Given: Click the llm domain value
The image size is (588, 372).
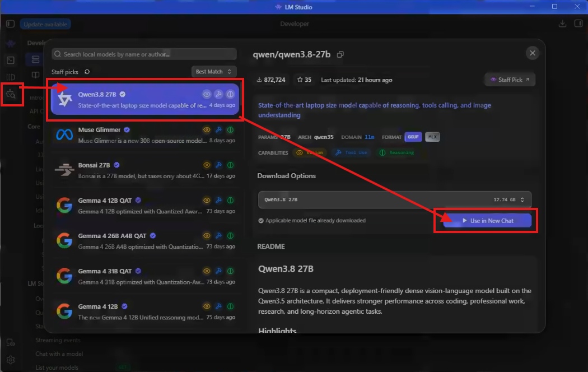Looking at the screenshot, I should click(370, 137).
